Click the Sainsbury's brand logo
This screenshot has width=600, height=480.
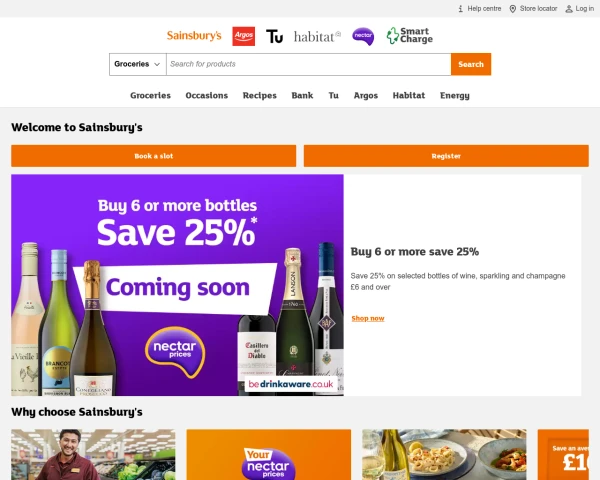point(194,36)
